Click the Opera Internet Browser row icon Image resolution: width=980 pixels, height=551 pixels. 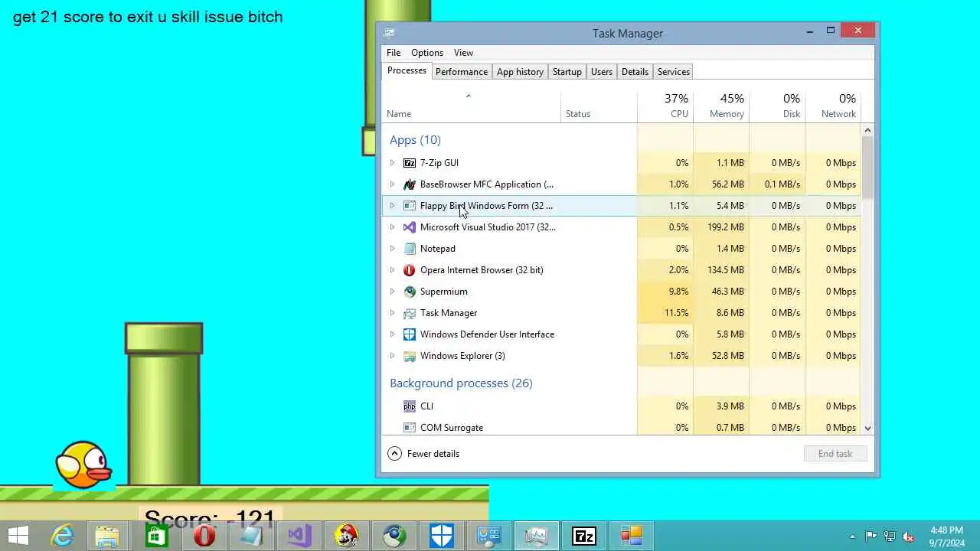410,270
